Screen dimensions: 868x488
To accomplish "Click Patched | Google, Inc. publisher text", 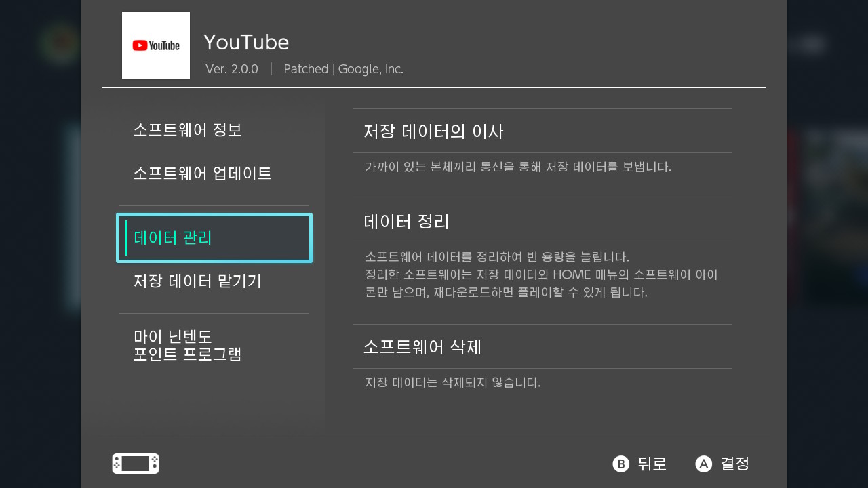I will coord(344,69).
